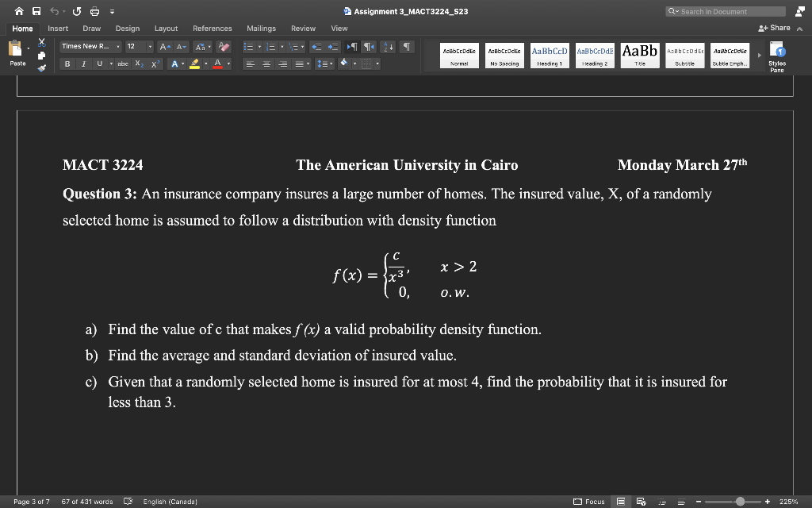
Task: Open the Review ribbon tab
Action: point(302,28)
